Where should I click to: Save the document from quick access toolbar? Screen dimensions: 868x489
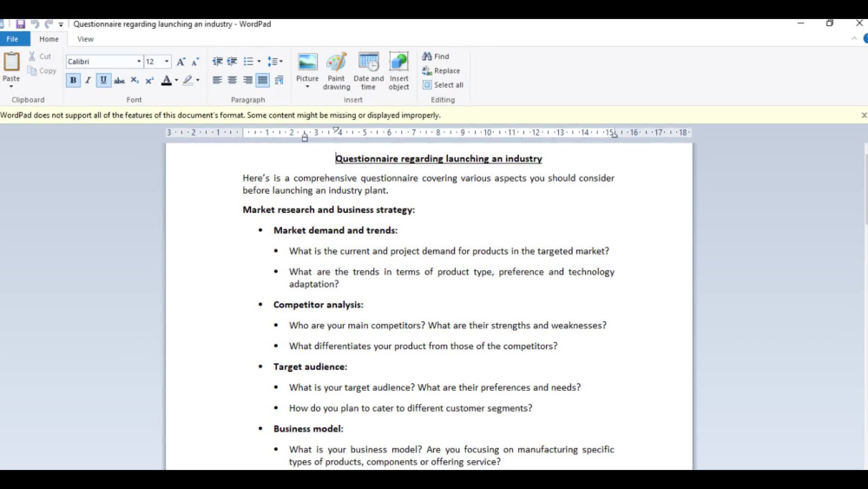pos(21,23)
